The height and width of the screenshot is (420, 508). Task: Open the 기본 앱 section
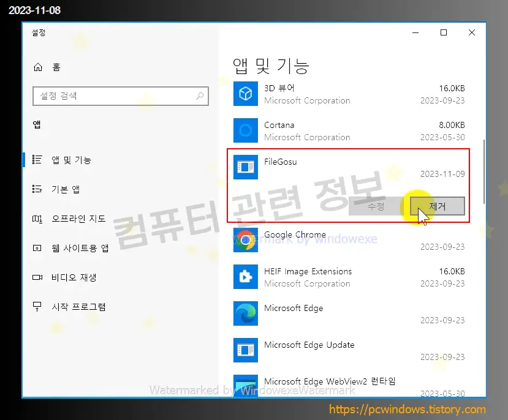66,189
